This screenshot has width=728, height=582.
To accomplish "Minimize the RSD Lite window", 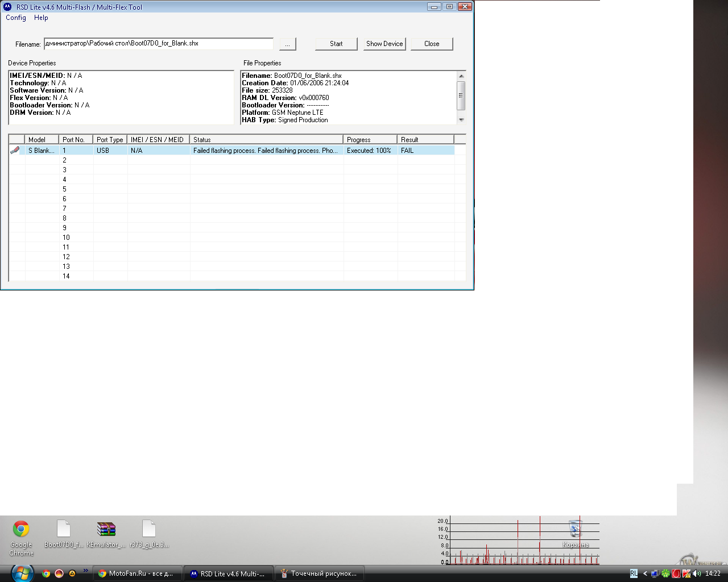I will pyautogui.click(x=435, y=7).
